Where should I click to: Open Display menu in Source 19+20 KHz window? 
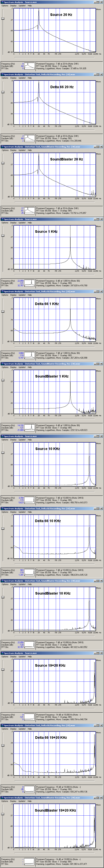point(14,657)
